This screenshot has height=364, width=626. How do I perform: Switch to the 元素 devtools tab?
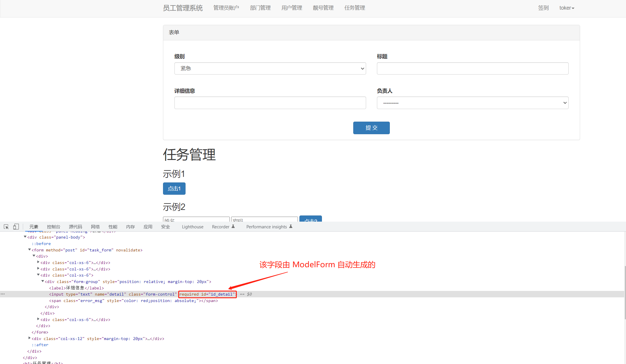tap(34, 227)
